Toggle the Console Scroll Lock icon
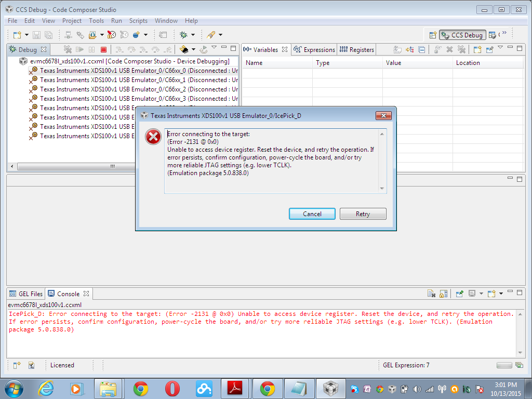532x399 pixels. click(444, 294)
